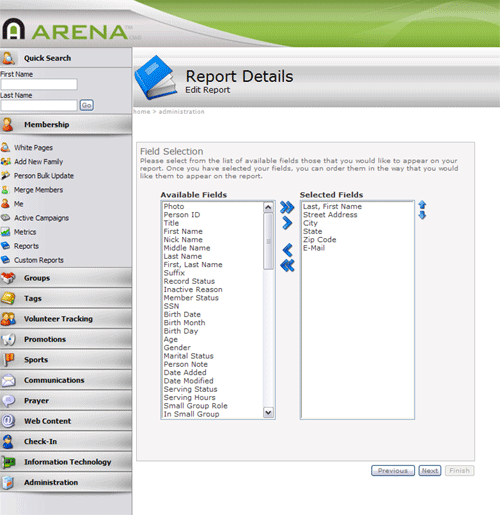
Task: Click the Last Name search field
Action: (39, 106)
